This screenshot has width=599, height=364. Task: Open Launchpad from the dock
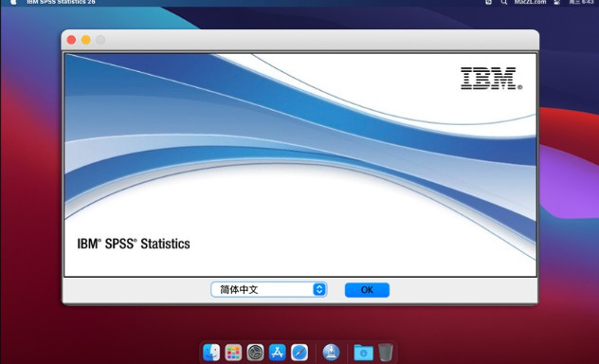pyautogui.click(x=233, y=353)
